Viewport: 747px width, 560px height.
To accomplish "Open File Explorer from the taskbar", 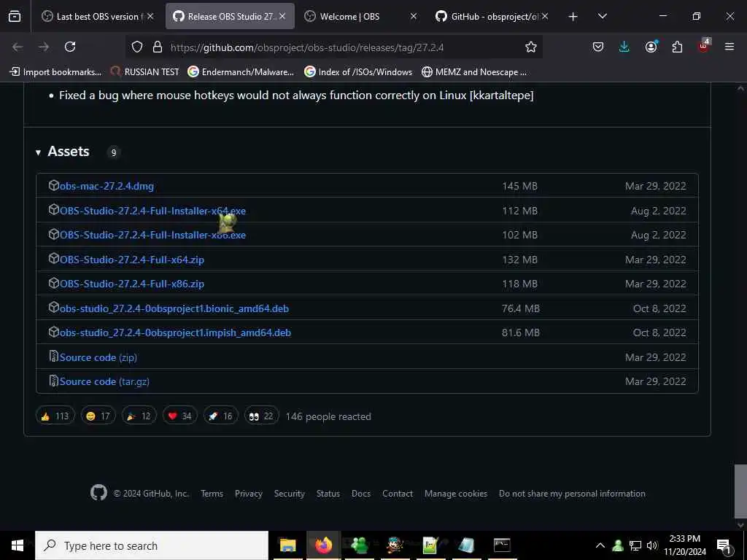I will click(x=287, y=545).
